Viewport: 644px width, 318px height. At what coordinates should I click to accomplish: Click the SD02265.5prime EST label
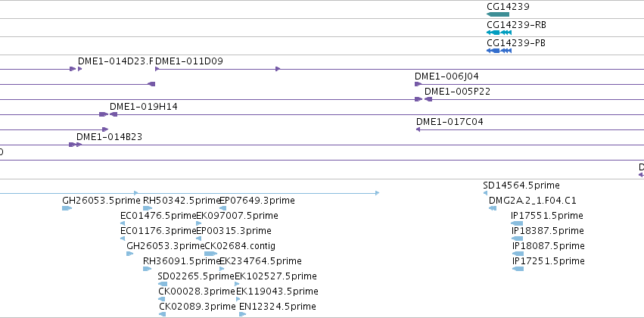pyautogui.click(x=196, y=276)
